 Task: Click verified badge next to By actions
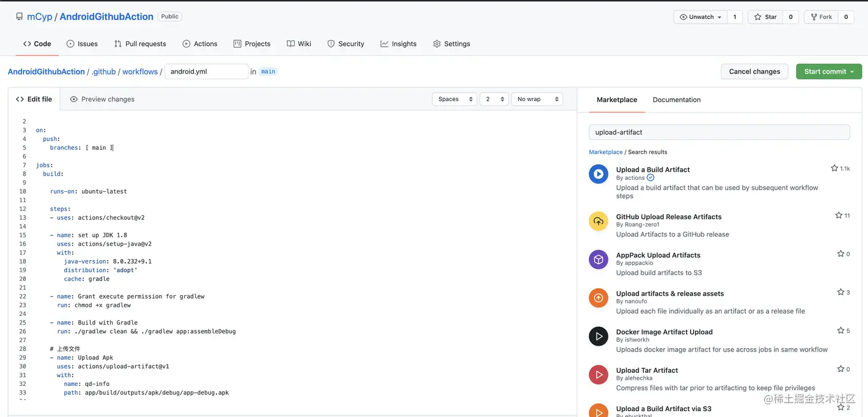[650, 178]
